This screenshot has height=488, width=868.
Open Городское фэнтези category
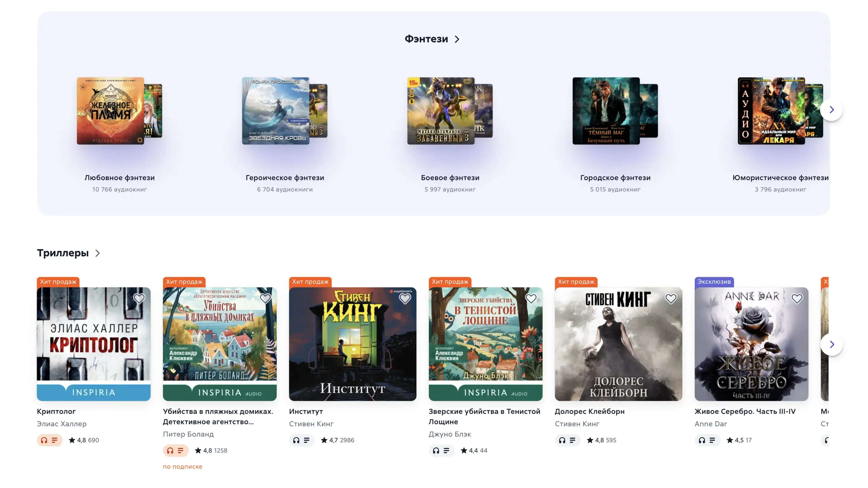coord(615,177)
